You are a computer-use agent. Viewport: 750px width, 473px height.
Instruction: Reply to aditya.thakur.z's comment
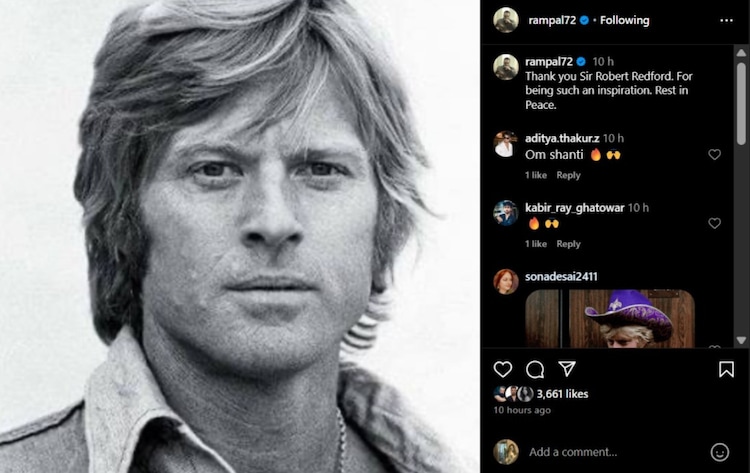coord(568,175)
